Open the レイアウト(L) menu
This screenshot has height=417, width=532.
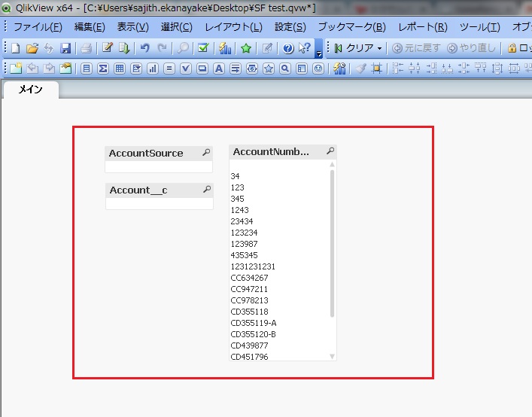233,27
